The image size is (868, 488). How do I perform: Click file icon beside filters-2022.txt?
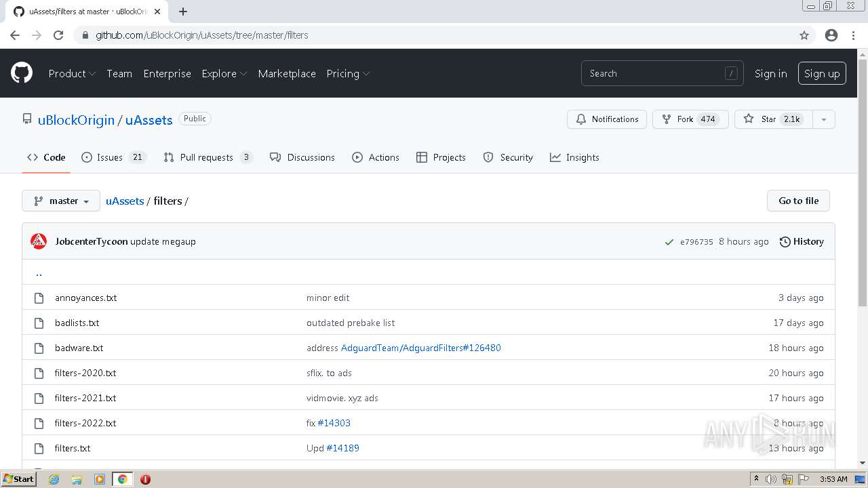click(39, 423)
